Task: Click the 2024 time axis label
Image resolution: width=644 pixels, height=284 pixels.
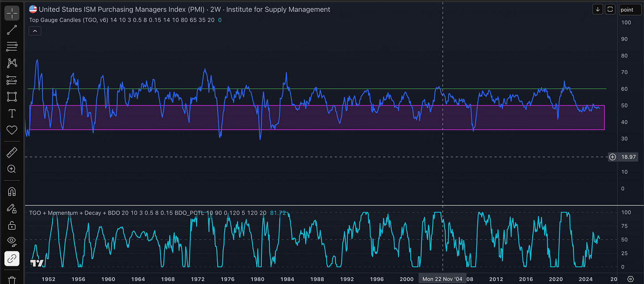Action: 586,279
